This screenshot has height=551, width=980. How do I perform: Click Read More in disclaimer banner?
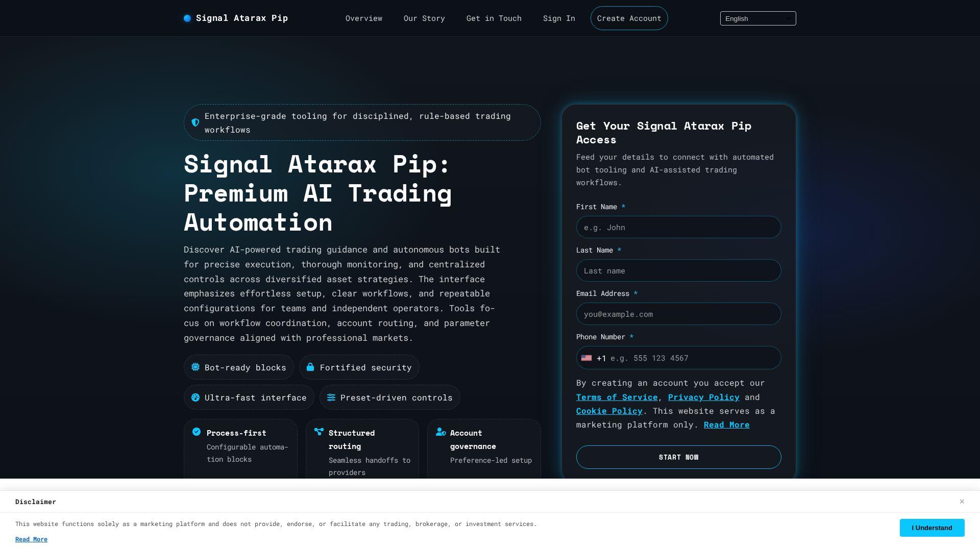click(x=31, y=539)
